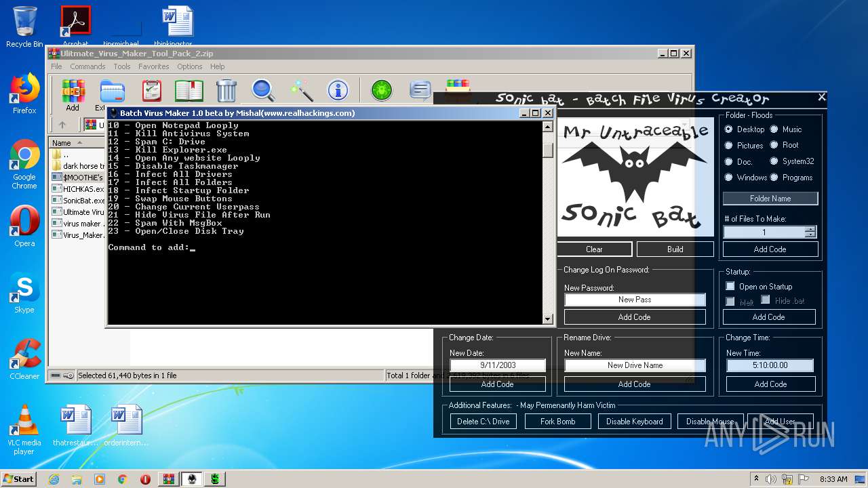Select Doc. radio in Folder Floods
Image resolution: width=868 pixels, height=488 pixels.
click(x=729, y=161)
